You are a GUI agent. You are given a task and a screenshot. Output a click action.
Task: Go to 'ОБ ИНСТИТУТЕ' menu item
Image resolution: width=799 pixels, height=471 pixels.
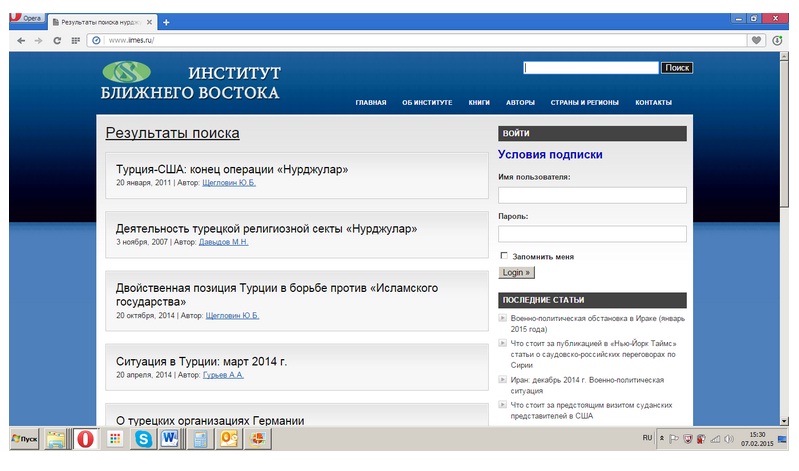427,103
